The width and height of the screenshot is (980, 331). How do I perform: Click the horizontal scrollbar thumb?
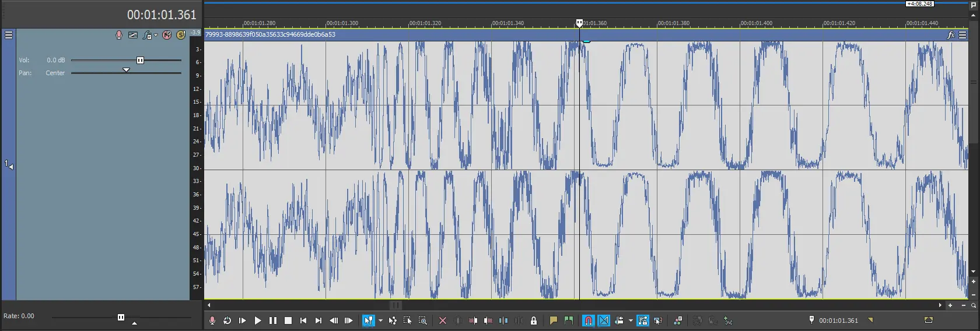click(395, 305)
